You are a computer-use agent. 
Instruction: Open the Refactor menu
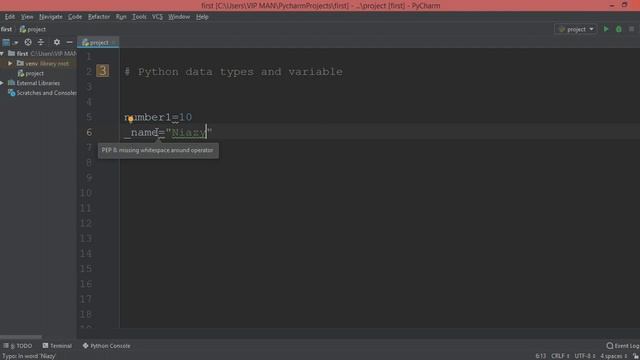click(x=99, y=17)
